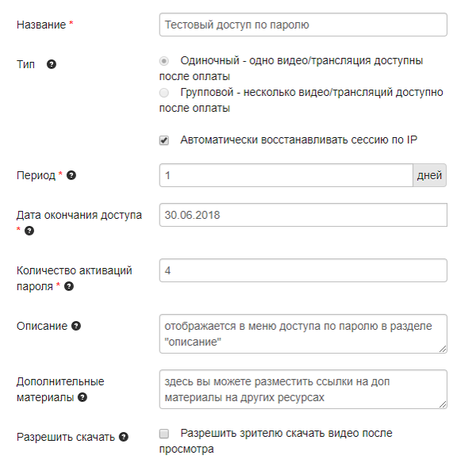Screen dimensions: 476x463
Task: Click the Количество активаций пароля field
Action: pyautogui.click(x=302, y=270)
